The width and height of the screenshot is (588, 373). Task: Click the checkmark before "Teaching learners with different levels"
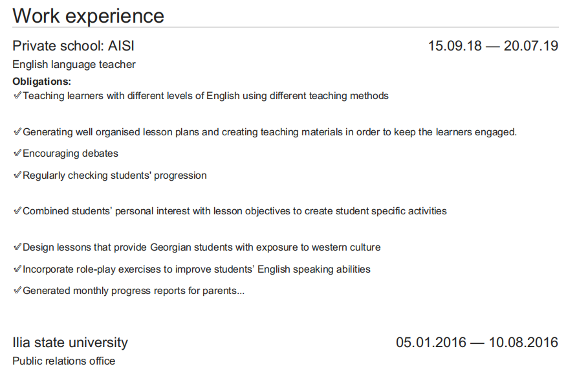pos(17,96)
